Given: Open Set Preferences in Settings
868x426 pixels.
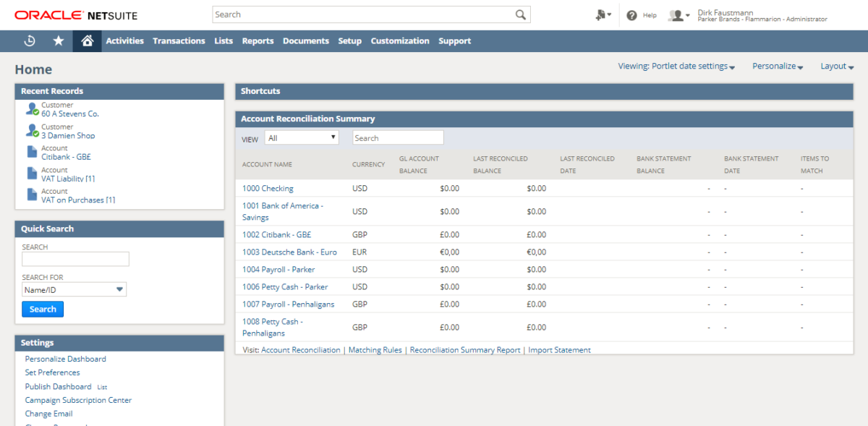Looking at the screenshot, I should point(53,372).
